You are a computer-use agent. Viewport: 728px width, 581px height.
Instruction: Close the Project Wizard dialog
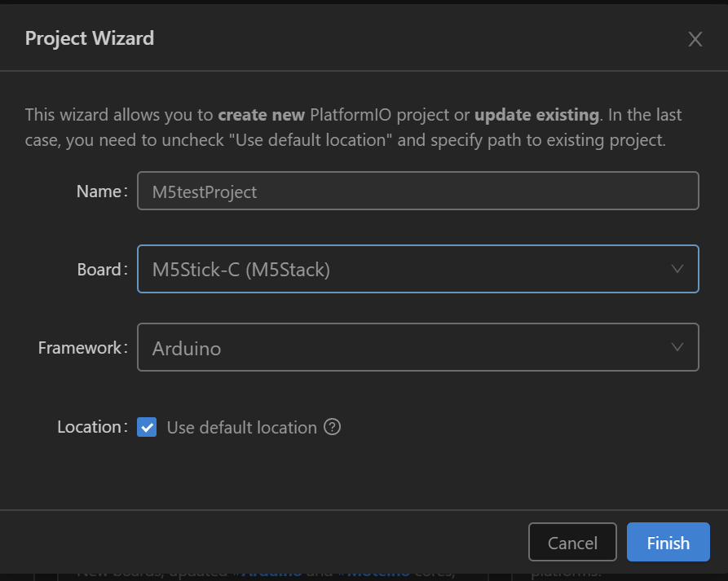(x=695, y=39)
